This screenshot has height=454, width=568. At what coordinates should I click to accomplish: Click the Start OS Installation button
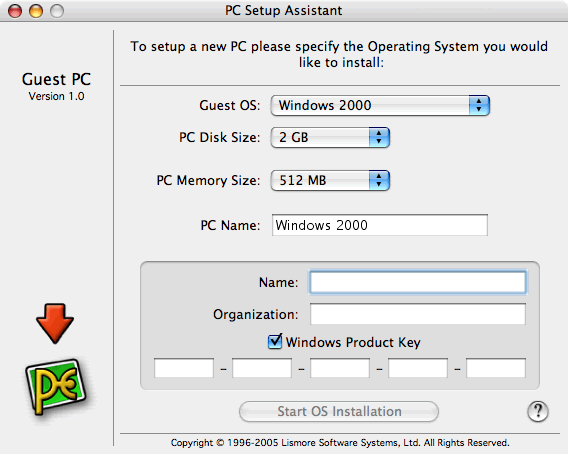click(339, 412)
